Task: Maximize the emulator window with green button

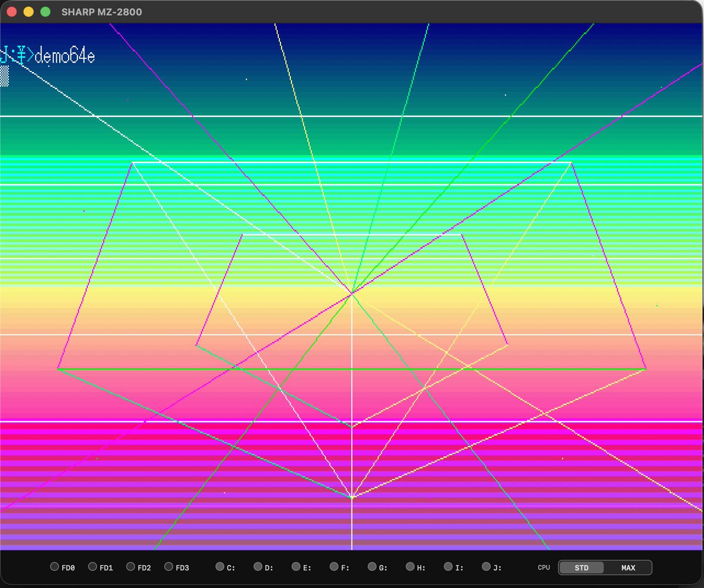Action: click(x=45, y=12)
